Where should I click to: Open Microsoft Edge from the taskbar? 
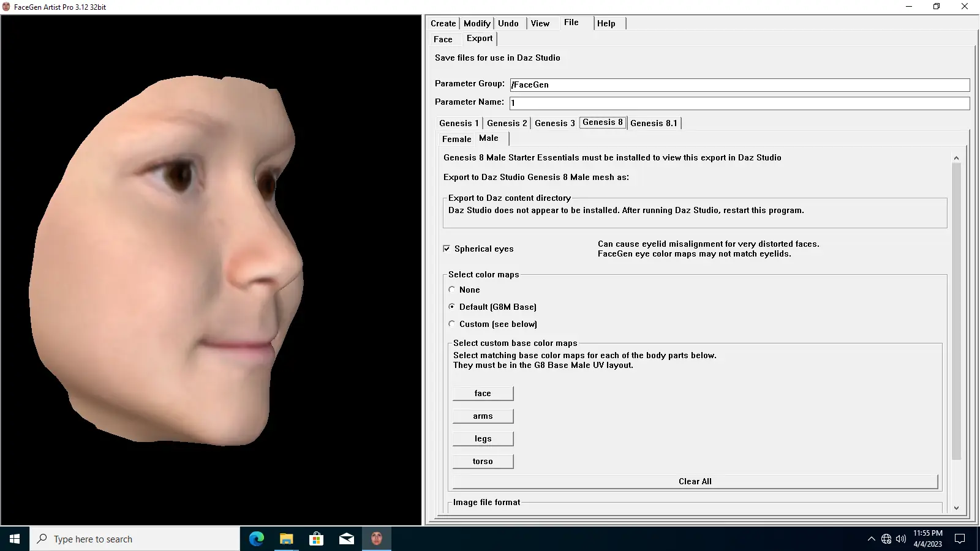coord(256,539)
